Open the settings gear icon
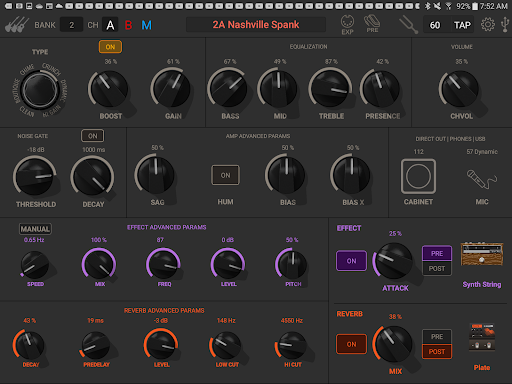The width and height of the screenshot is (512, 384). [488, 25]
